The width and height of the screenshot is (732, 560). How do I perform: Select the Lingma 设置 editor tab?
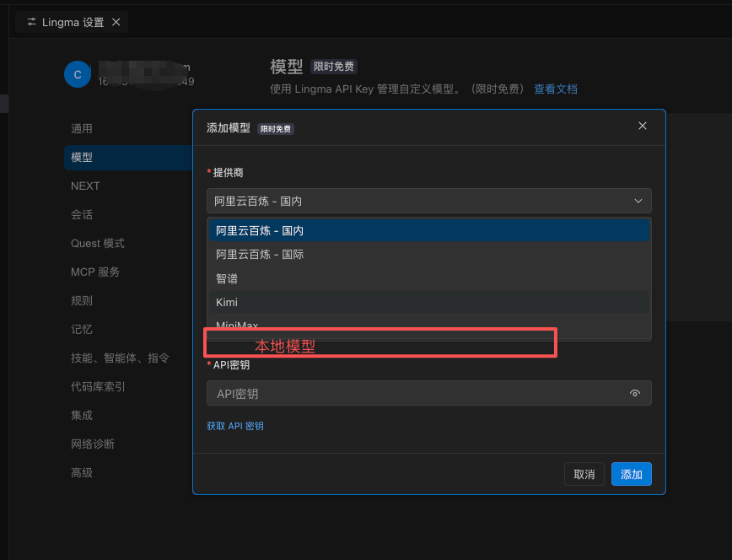[72, 22]
